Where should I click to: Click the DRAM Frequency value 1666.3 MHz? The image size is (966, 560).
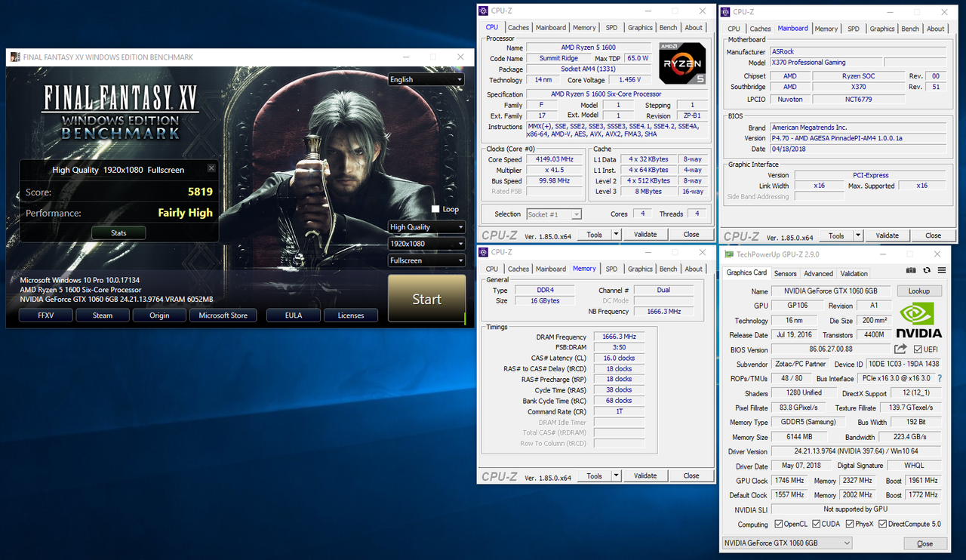point(619,337)
